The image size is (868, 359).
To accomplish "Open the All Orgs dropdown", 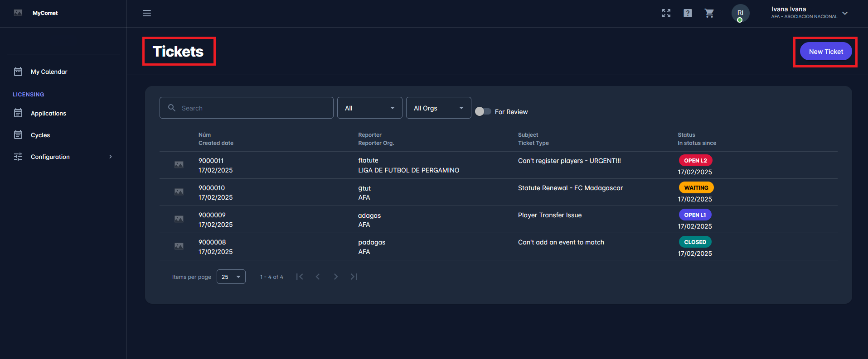I will (438, 108).
